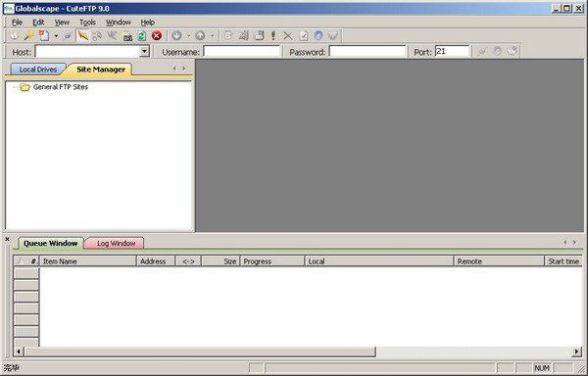
Task: Click into the Host input field
Action: [x=87, y=51]
